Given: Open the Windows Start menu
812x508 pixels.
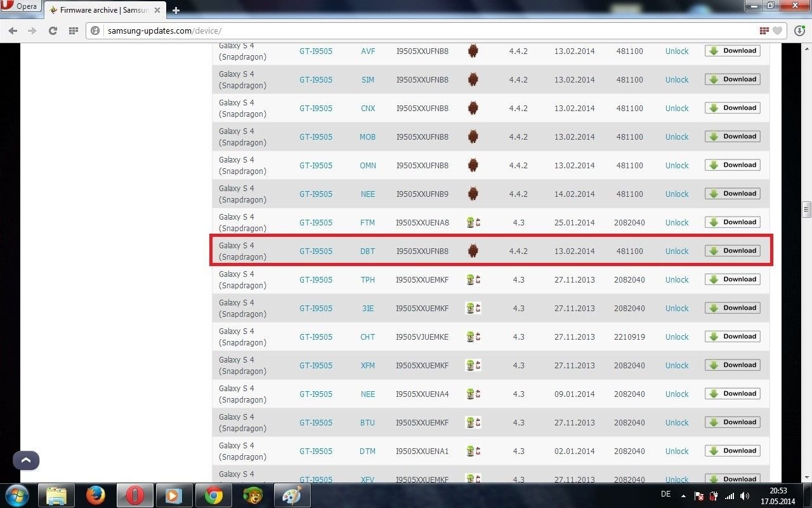Looking at the screenshot, I should 16,495.
